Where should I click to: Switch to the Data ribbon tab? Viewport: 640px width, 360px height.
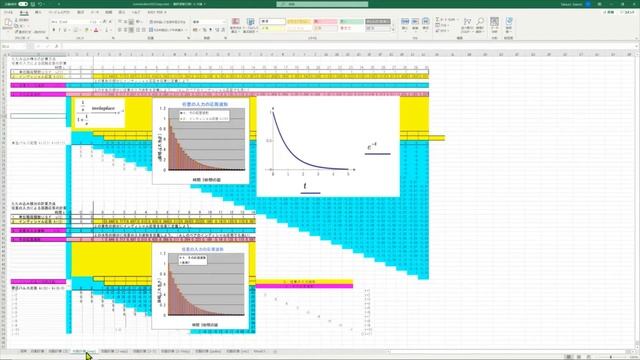tap(95, 13)
